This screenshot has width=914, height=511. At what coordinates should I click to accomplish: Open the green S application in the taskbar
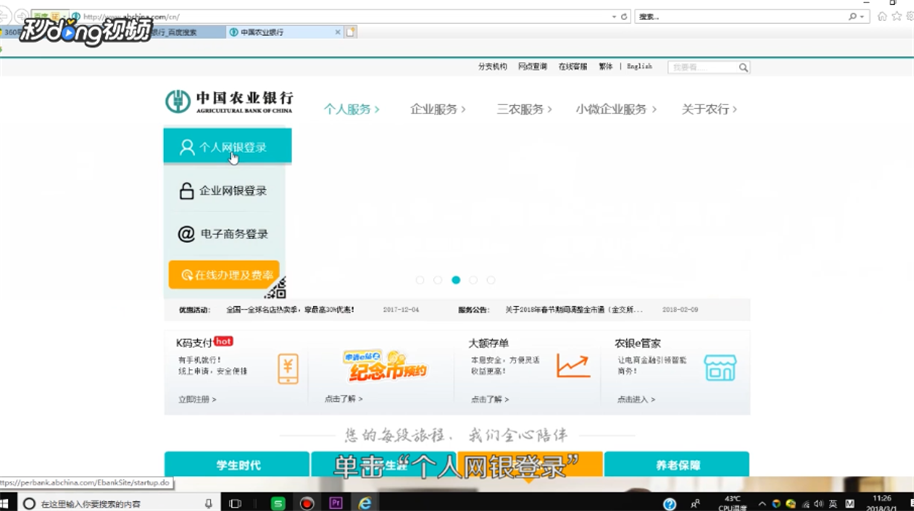(x=278, y=503)
